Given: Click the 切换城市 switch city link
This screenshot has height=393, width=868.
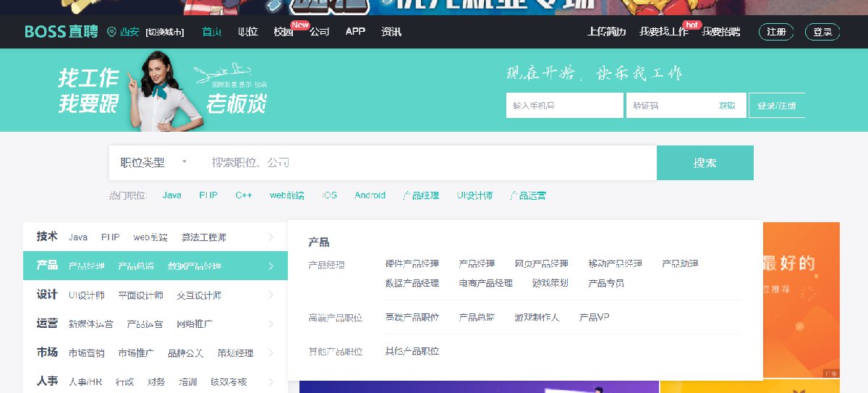Looking at the screenshot, I should pyautogui.click(x=164, y=32).
